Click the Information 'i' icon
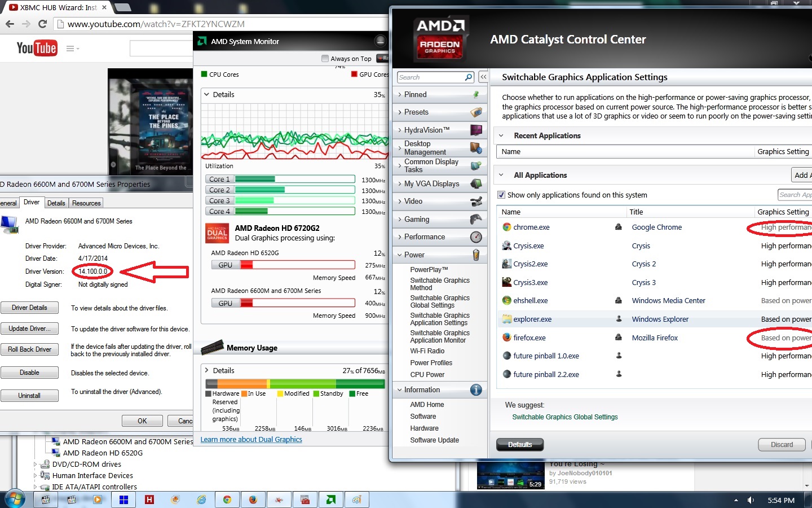The height and width of the screenshot is (508, 812). [x=476, y=390]
